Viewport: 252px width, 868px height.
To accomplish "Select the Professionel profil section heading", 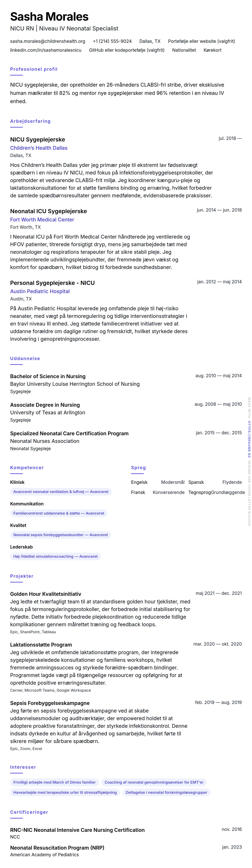I will [34, 69].
